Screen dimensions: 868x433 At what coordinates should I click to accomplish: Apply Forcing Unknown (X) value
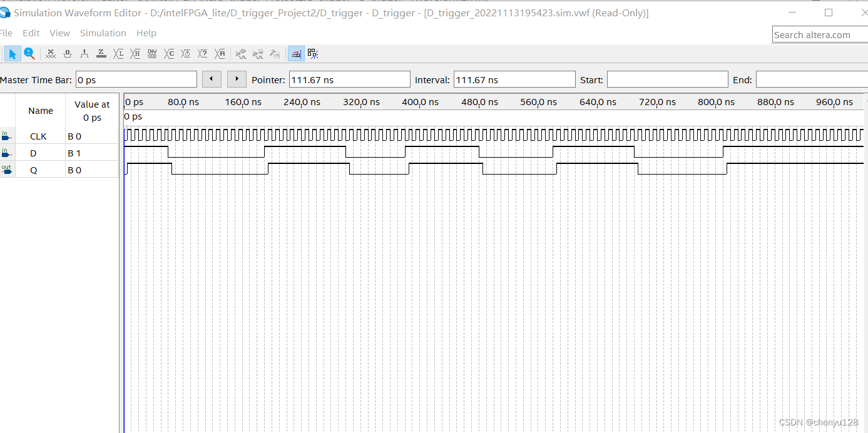(51, 54)
